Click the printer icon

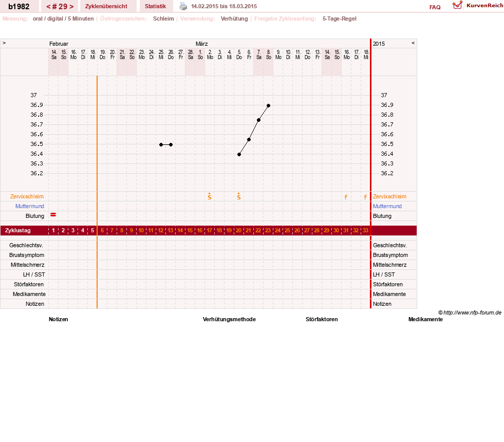183,6
